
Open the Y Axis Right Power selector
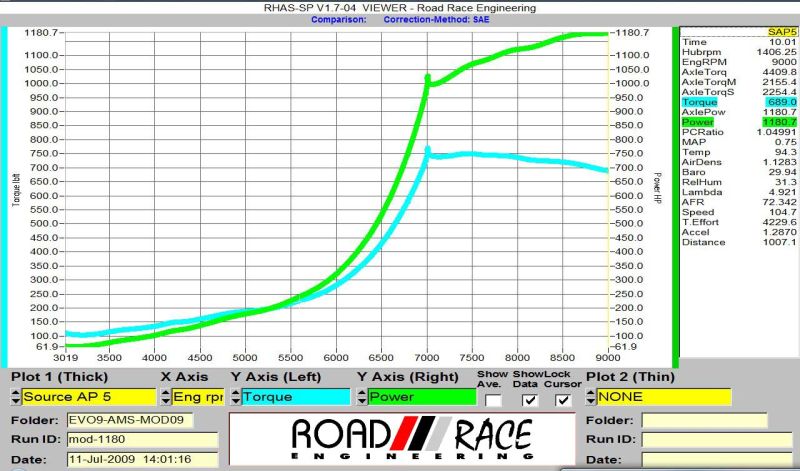tap(421, 397)
